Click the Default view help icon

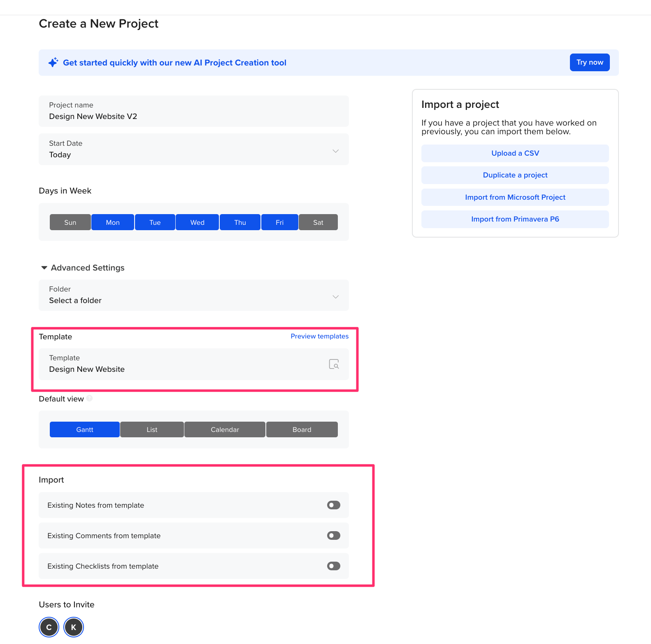coord(89,398)
